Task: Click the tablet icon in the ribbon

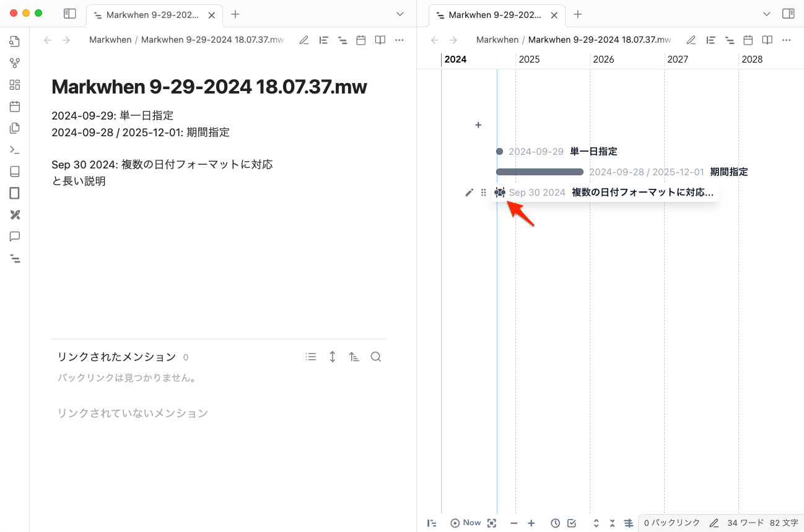Action: click(x=15, y=193)
